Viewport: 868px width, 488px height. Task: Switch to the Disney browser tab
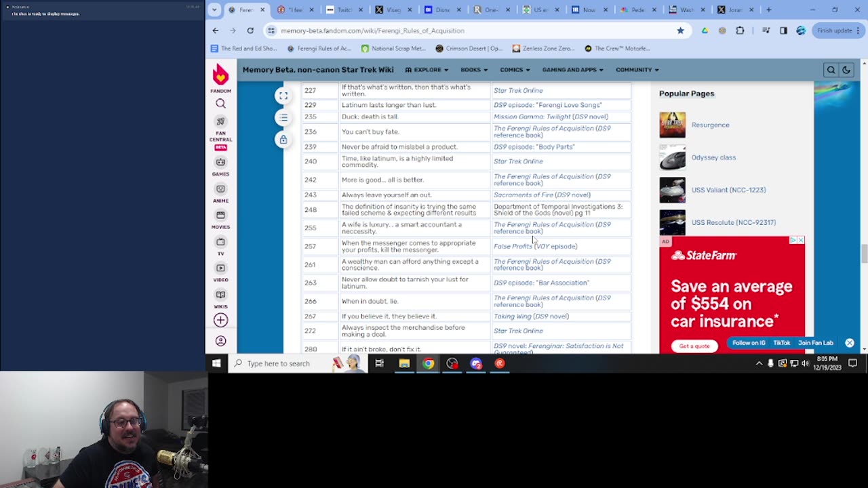click(441, 9)
